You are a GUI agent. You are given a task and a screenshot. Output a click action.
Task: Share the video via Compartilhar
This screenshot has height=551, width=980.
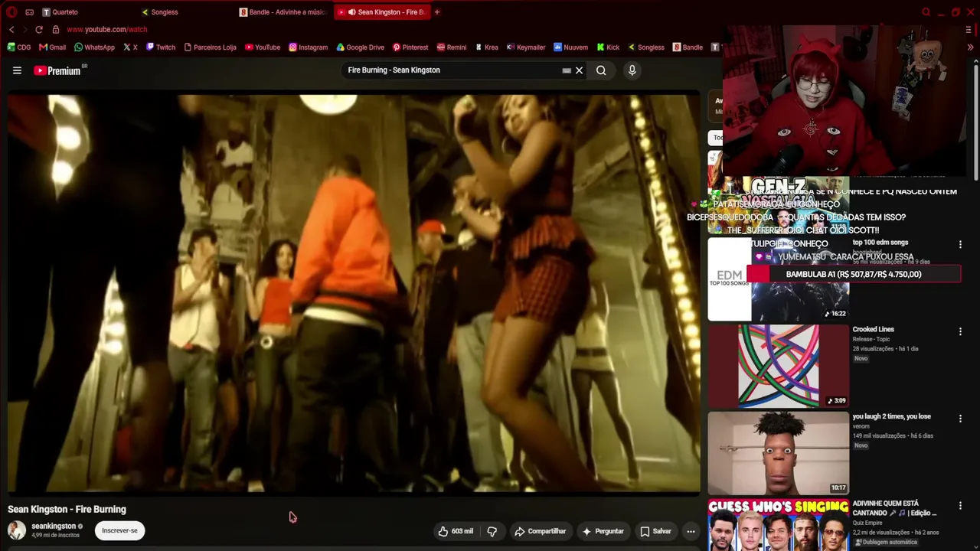pos(541,531)
